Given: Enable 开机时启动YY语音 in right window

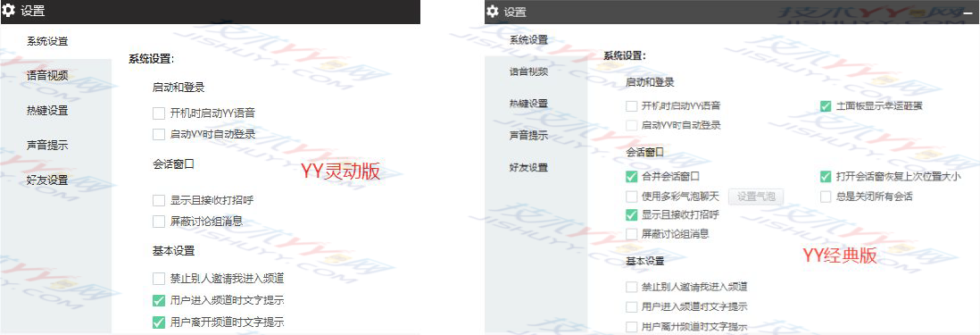Looking at the screenshot, I should point(631,106).
